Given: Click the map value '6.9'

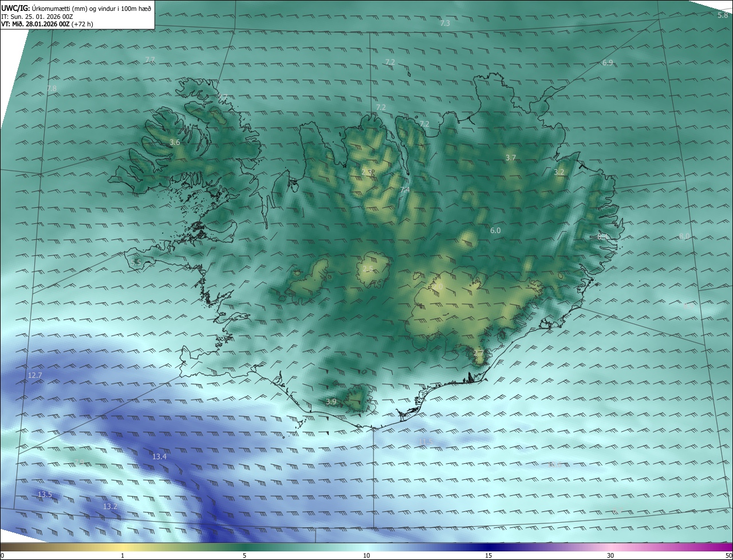Looking at the screenshot, I should click(608, 62).
